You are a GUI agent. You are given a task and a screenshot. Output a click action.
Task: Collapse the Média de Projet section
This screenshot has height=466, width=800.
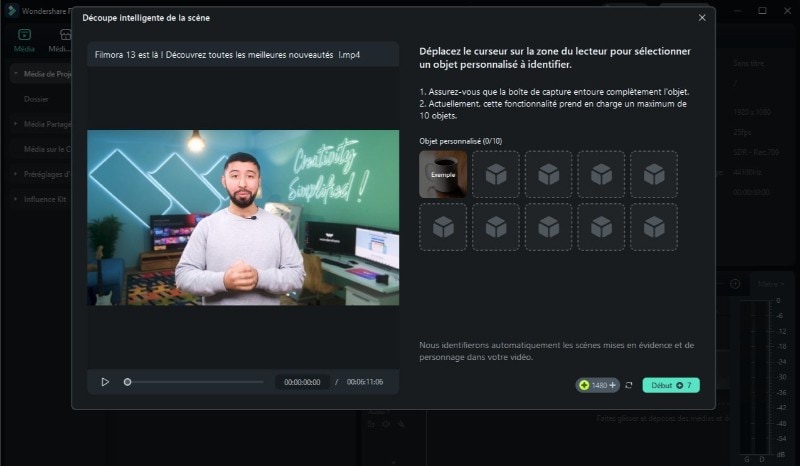15,73
